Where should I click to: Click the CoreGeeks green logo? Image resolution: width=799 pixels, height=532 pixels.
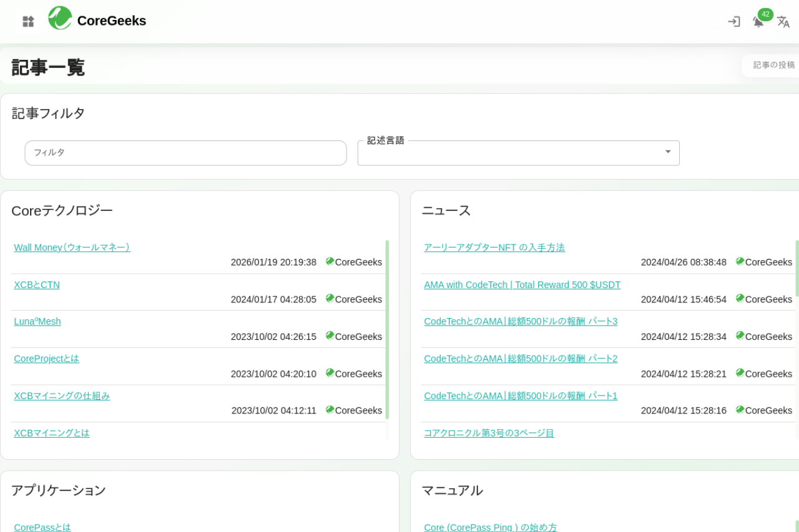coord(60,18)
